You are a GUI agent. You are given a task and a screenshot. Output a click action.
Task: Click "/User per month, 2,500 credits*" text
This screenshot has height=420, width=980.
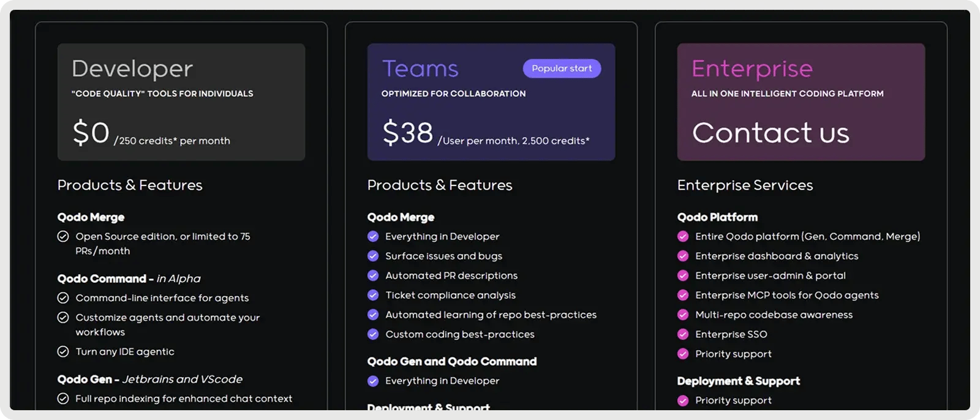click(x=513, y=141)
